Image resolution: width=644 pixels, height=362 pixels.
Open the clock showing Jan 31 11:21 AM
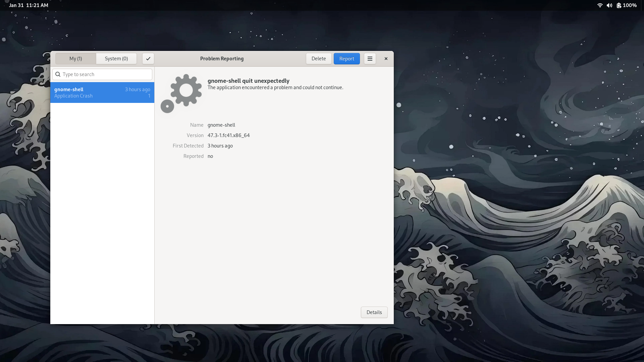pyautogui.click(x=29, y=5)
